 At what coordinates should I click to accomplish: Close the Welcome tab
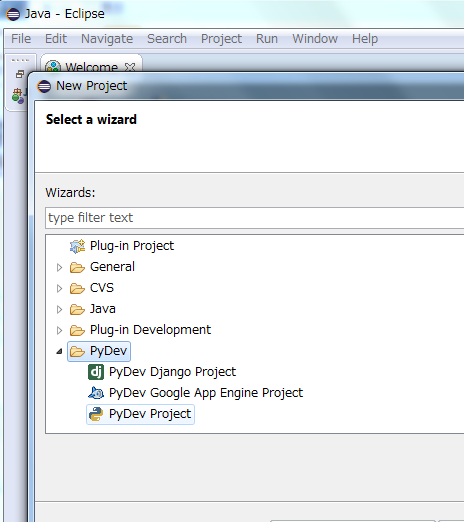point(130,67)
